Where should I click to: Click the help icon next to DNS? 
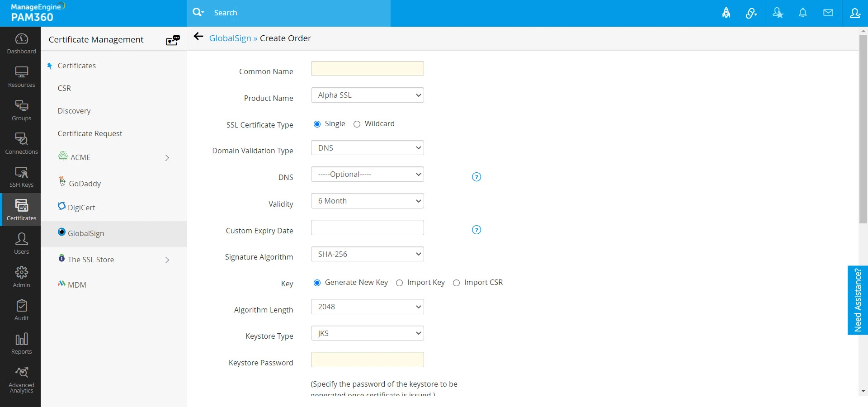(x=476, y=177)
